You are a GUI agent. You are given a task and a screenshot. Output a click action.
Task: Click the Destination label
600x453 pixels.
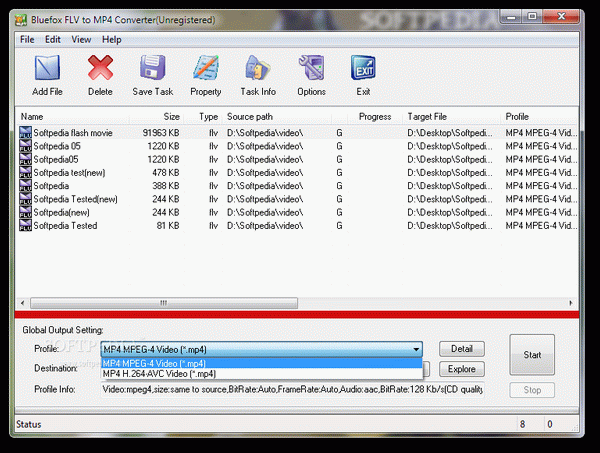click(56, 368)
